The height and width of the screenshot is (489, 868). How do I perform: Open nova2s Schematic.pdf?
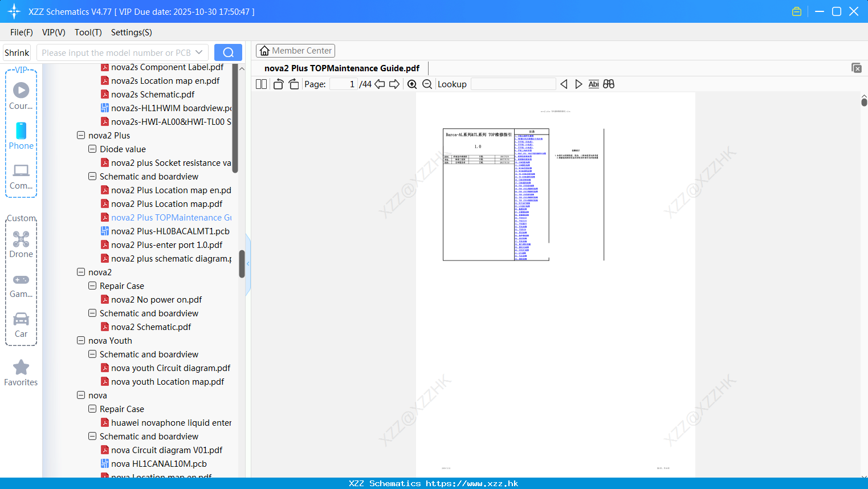(x=153, y=95)
